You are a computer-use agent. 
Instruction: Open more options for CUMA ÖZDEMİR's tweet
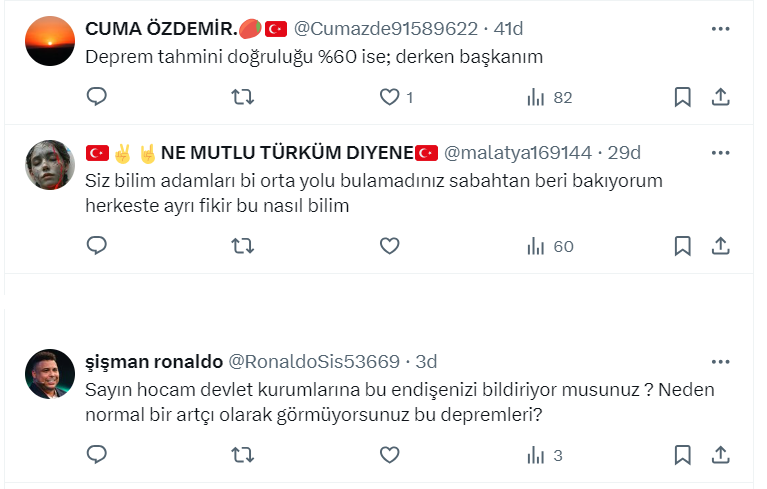pos(720,29)
